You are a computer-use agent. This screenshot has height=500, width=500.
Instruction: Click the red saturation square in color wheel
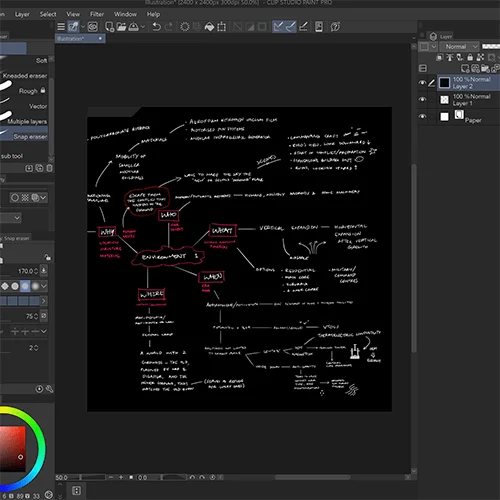pos(13,449)
